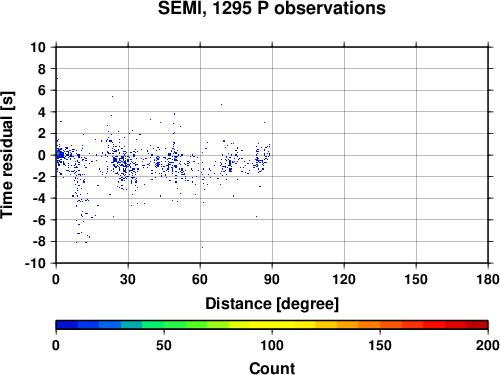Click the Time residual [s] axis label
500x375 pixels.
pos(7,155)
